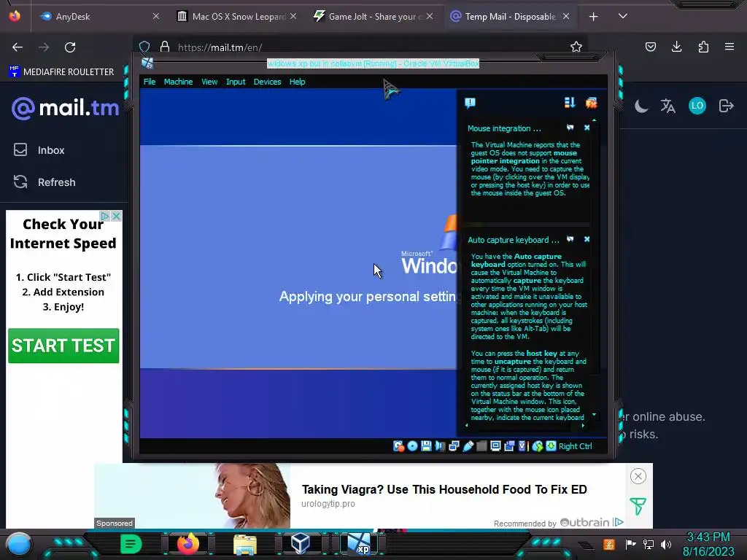The height and width of the screenshot is (560, 747).
Task: Click the audio status icon in VirtualBox
Action: [x=440, y=446]
